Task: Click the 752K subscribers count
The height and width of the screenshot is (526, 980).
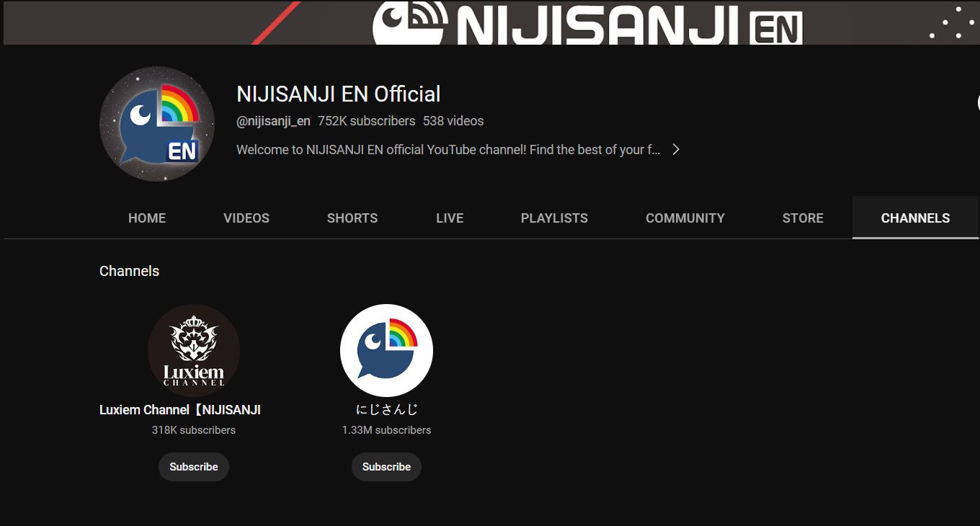Action: pyautogui.click(x=367, y=121)
